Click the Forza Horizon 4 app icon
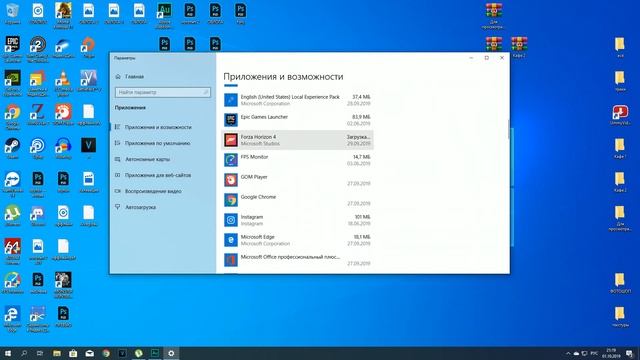The height and width of the screenshot is (360, 640). 231,140
